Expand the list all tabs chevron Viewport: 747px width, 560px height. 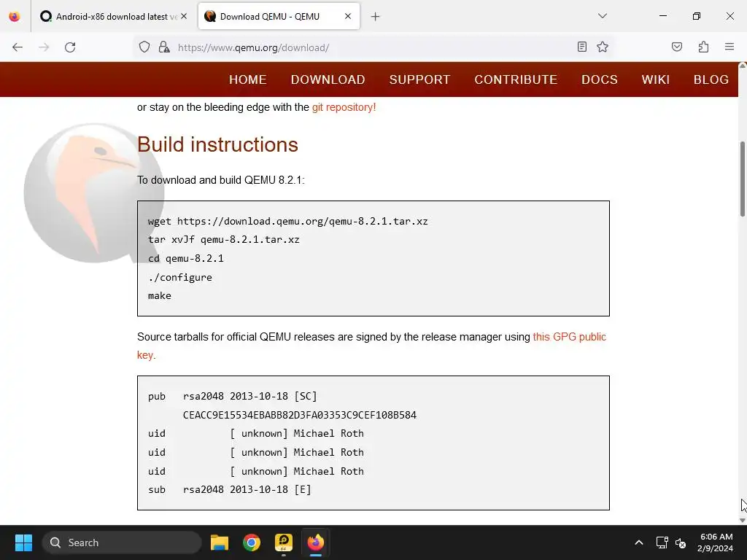(x=603, y=16)
